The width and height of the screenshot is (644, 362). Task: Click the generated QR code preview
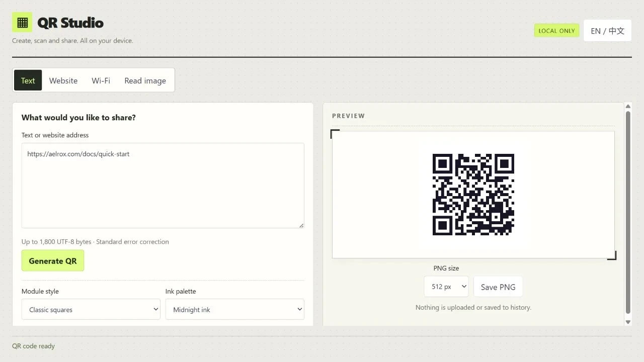click(x=473, y=195)
